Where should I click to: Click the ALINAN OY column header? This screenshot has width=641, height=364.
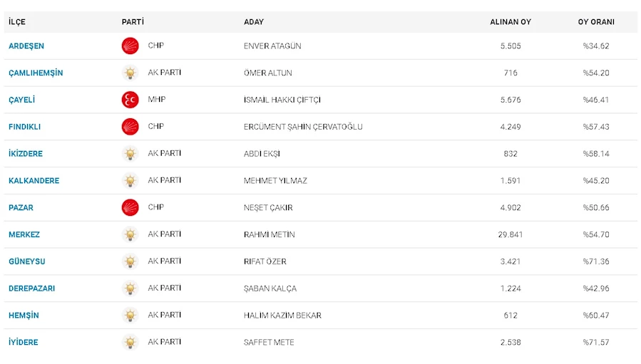[511, 22]
